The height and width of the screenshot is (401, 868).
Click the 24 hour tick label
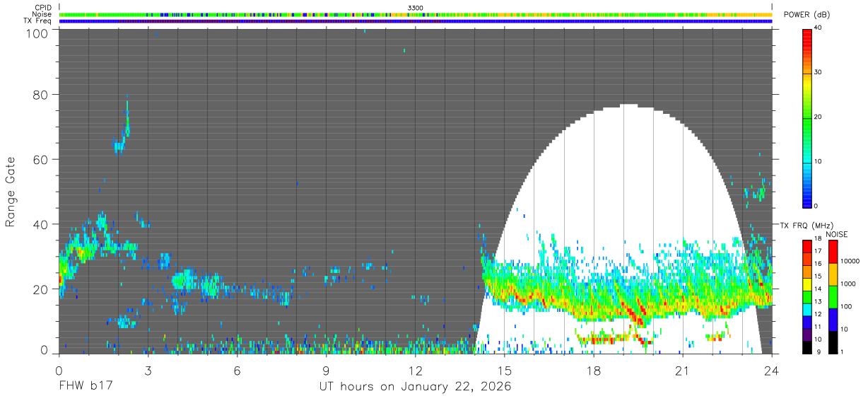[x=772, y=371]
